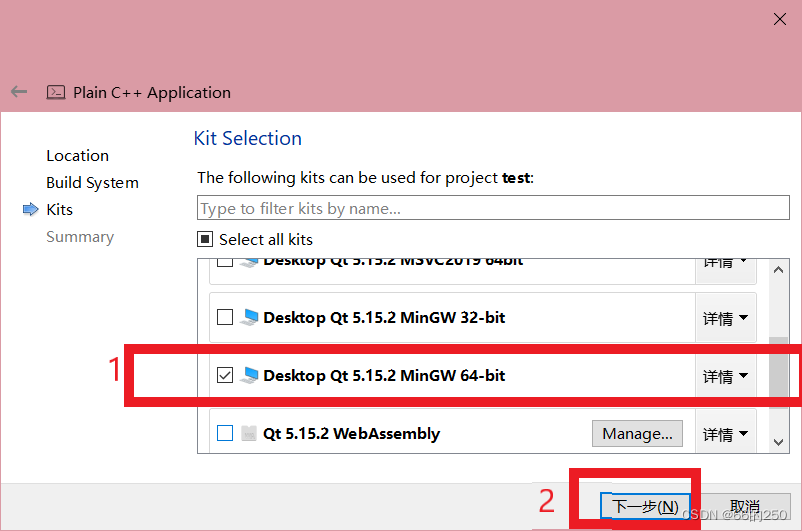Click the 下一步(N) next button
The height and width of the screenshot is (531, 802).
[645, 506]
